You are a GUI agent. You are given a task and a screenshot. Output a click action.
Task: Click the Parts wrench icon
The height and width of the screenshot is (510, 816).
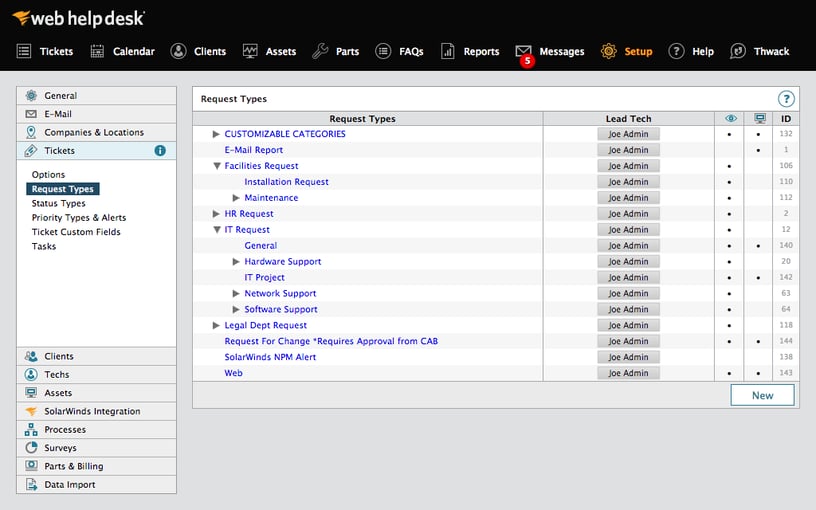tap(320, 51)
